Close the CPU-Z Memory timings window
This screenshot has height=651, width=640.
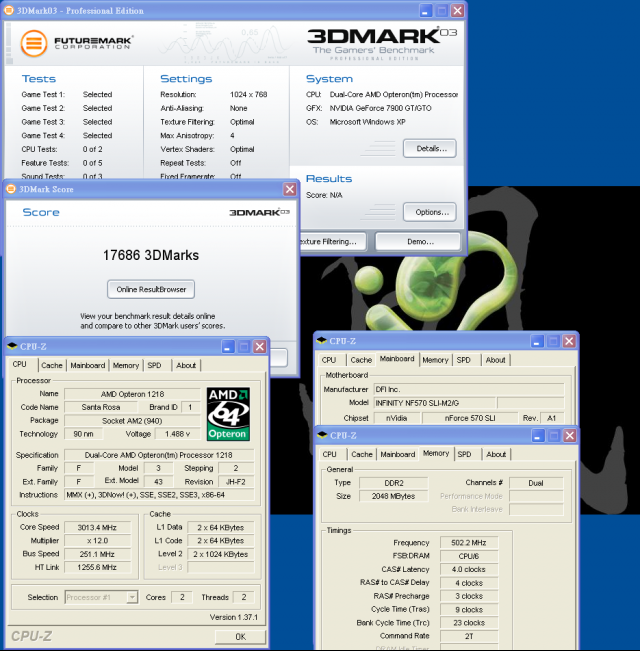click(x=570, y=436)
